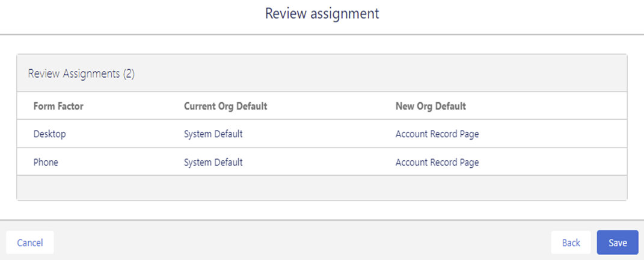Viewport: 644px width, 260px height.
Task: Click Account Record Page in Desktop row
Action: pos(437,134)
